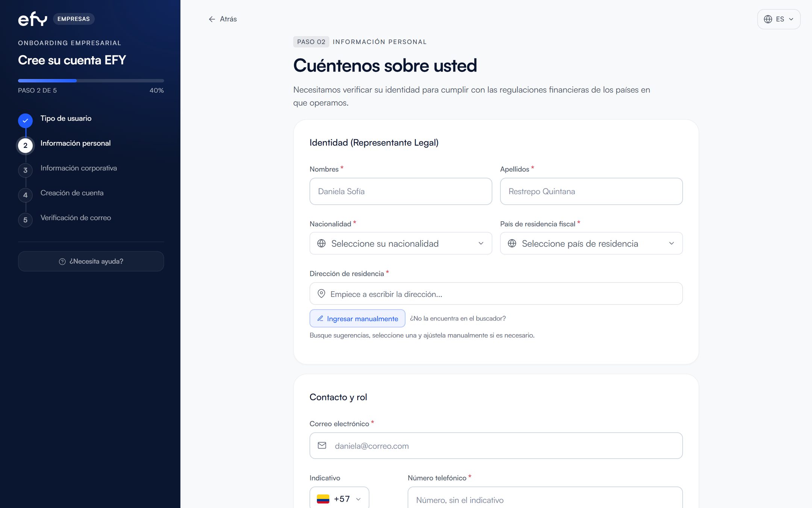Image resolution: width=812 pixels, height=508 pixels.
Task: Select the Información corporativa step
Action: tap(79, 168)
